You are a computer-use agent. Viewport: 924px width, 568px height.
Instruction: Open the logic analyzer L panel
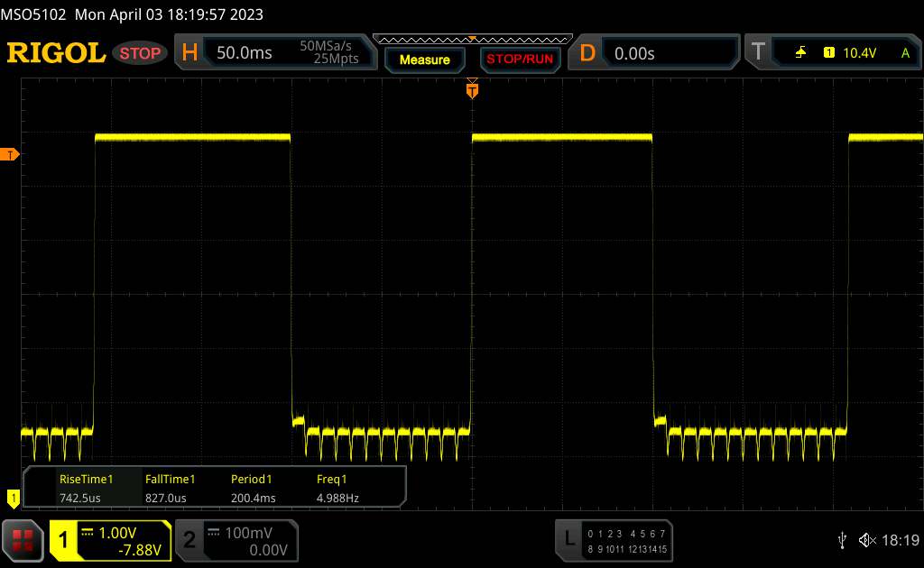(569, 538)
